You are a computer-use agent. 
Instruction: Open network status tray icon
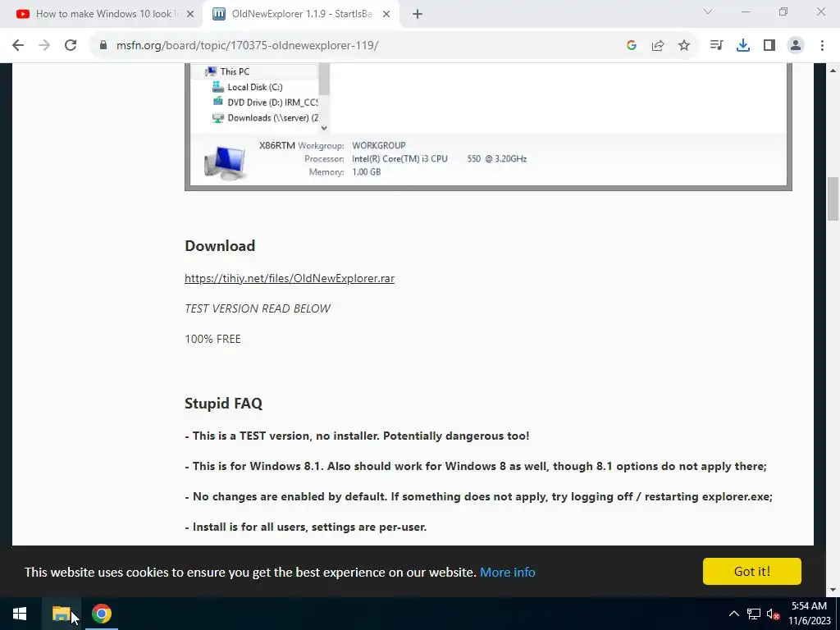(754, 614)
